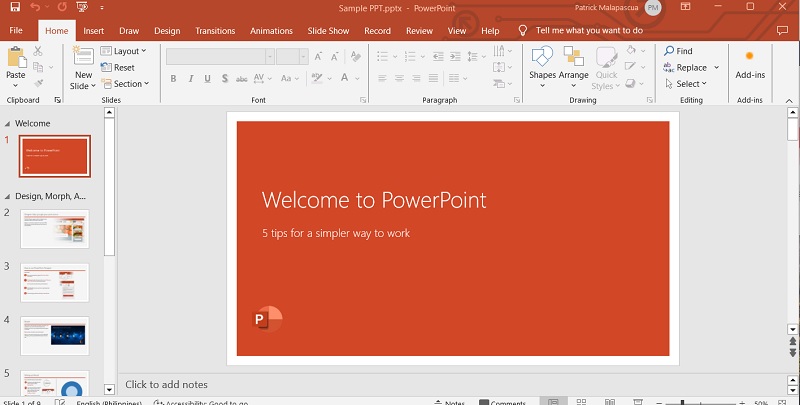Open the Insert tab

(93, 31)
